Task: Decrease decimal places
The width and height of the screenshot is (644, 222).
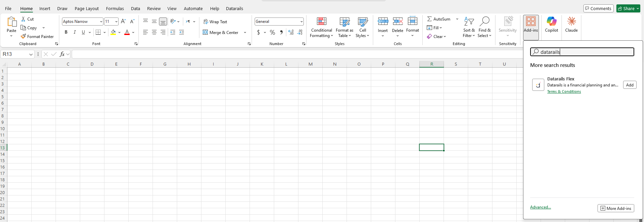Action: pyautogui.click(x=300, y=32)
